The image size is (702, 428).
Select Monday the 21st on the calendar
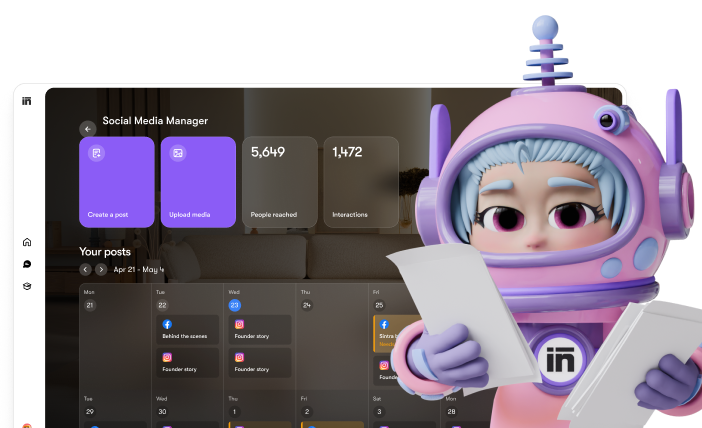(x=89, y=305)
